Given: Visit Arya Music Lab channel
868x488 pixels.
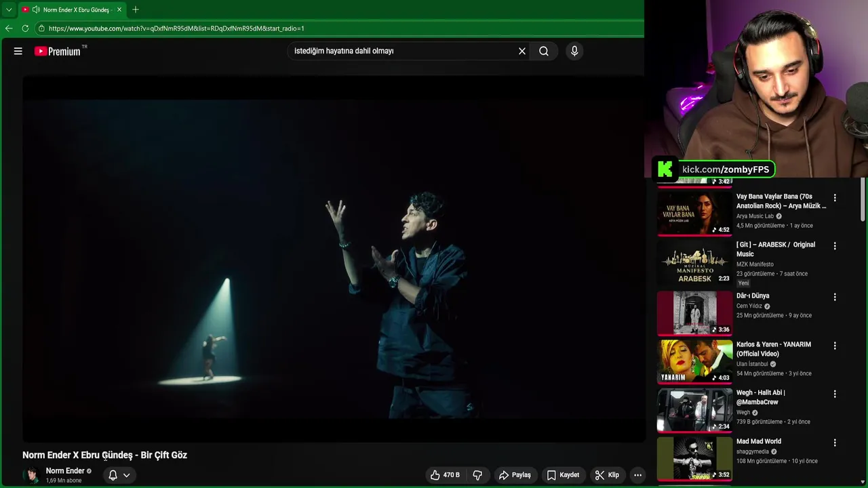Looking at the screenshot, I should coord(755,216).
